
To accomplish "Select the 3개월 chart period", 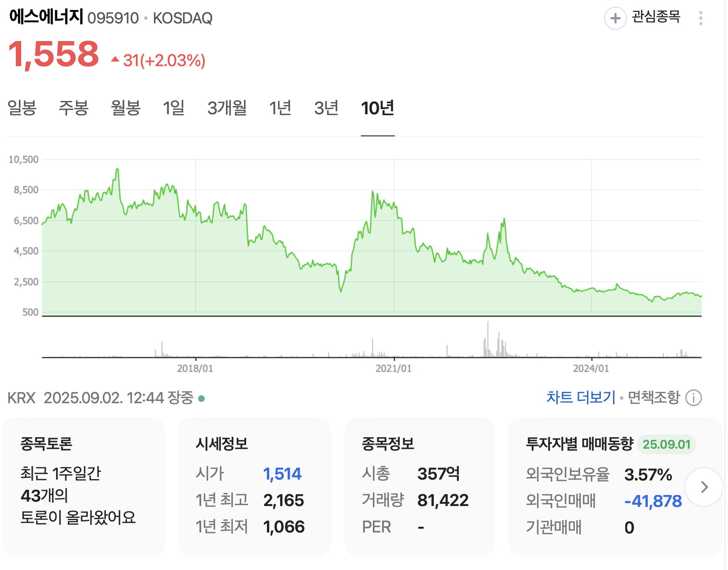I will pos(227,108).
